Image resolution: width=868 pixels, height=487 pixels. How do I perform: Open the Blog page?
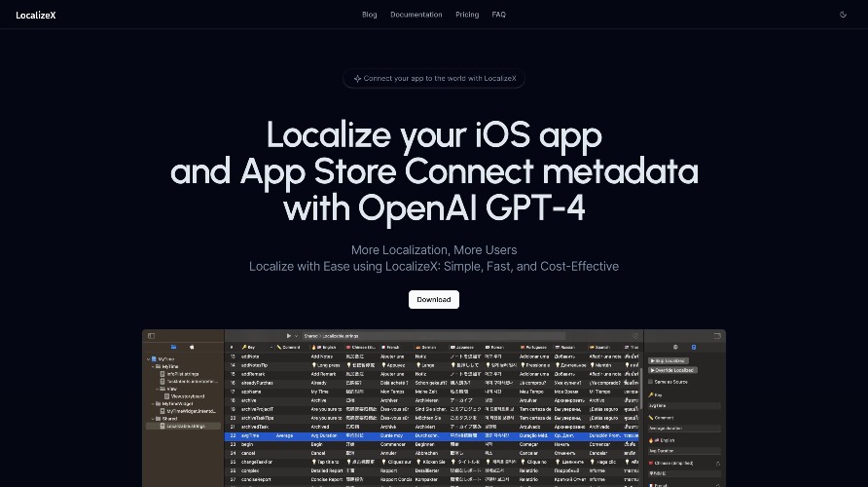click(369, 15)
